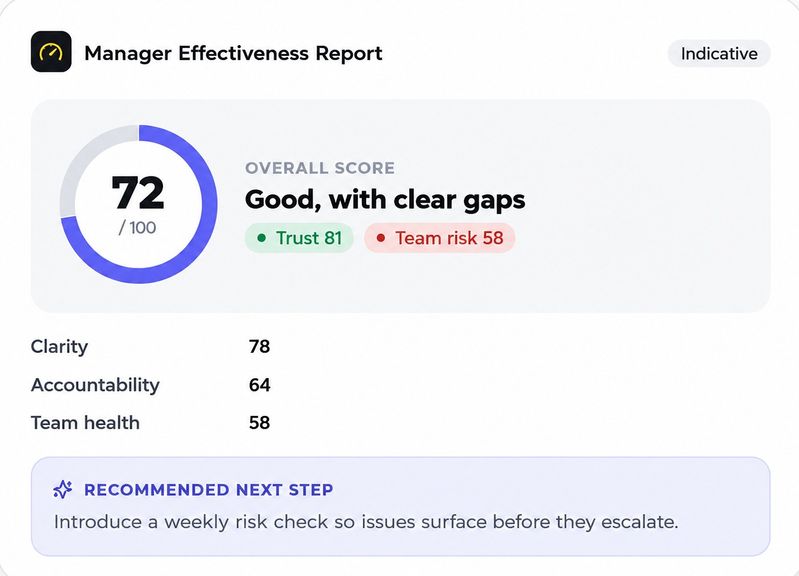This screenshot has height=576, width=799.
Task: Click the Recommended Next Step heading
Action: 208,489
